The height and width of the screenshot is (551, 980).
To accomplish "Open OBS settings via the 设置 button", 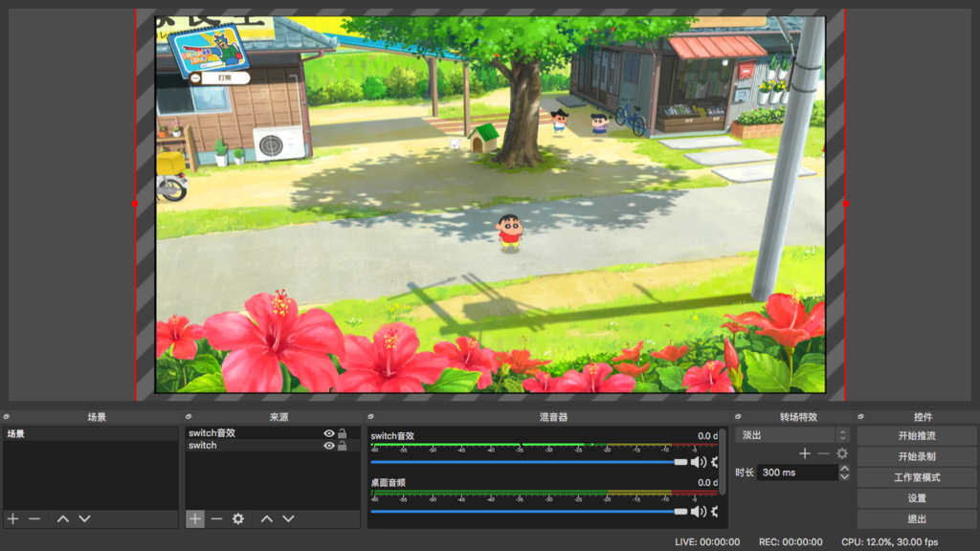I will click(917, 497).
